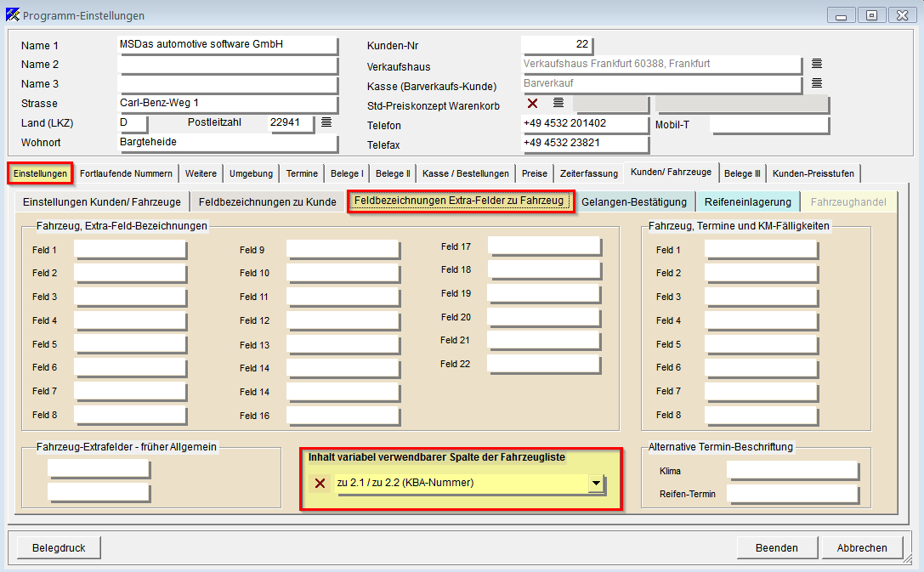
Task: Select Feldbezeichnungen Extra-Felder zu Fahrzeug sub-tab
Action: point(459,201)
